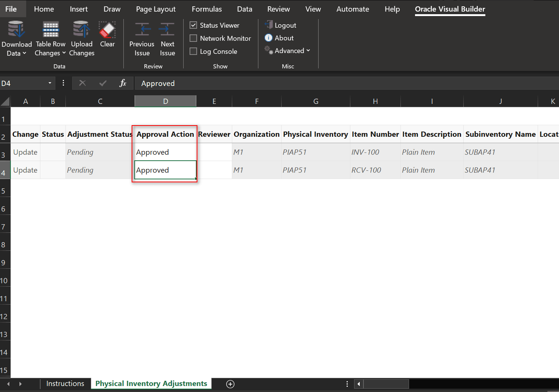Go to next sheet tab arrow
559x392 pixels.
pyautogui.click(x=20, y=384)
